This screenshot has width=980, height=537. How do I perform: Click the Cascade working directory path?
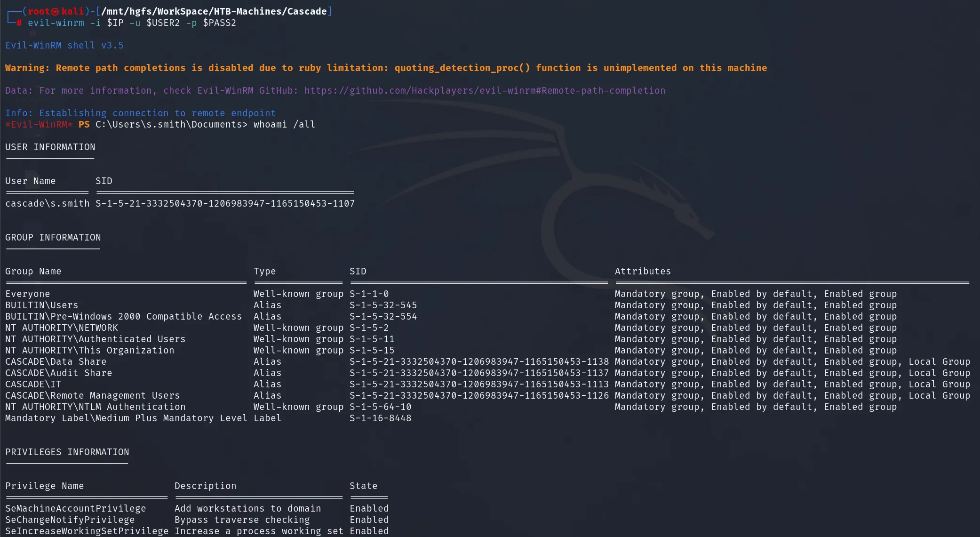(214, 11)
